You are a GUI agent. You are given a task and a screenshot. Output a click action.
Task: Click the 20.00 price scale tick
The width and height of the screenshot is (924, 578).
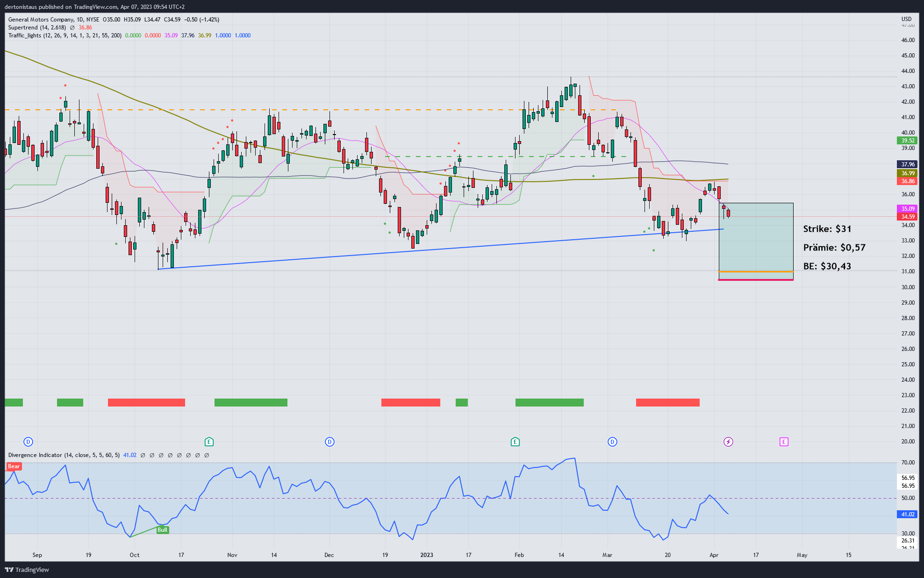tap(908, 442)
